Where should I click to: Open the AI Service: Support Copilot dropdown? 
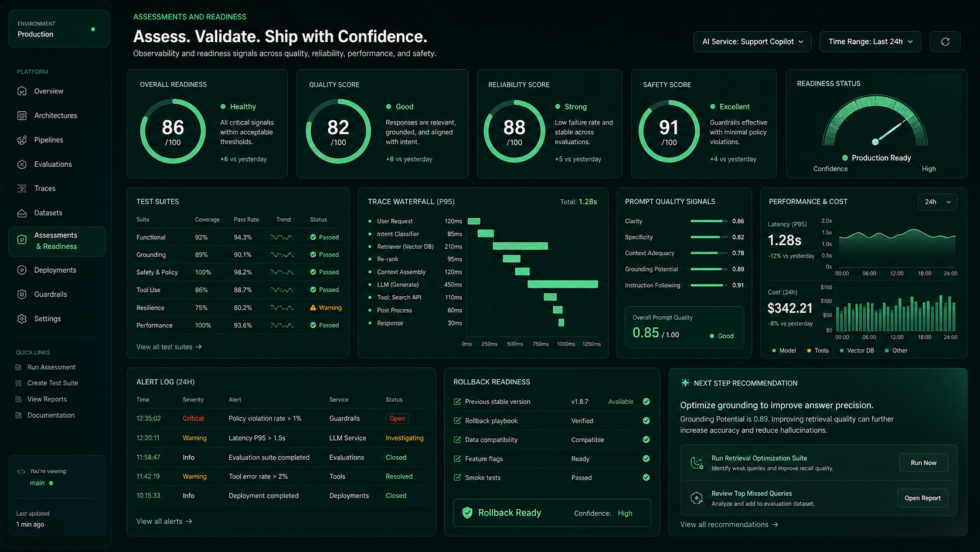click(x=753, y=42)
